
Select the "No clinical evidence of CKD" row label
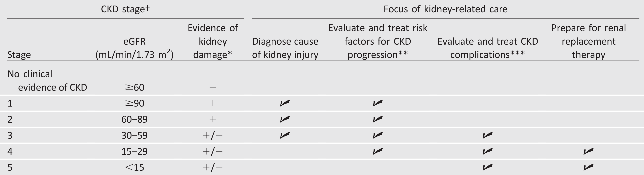tap(47, 81)
